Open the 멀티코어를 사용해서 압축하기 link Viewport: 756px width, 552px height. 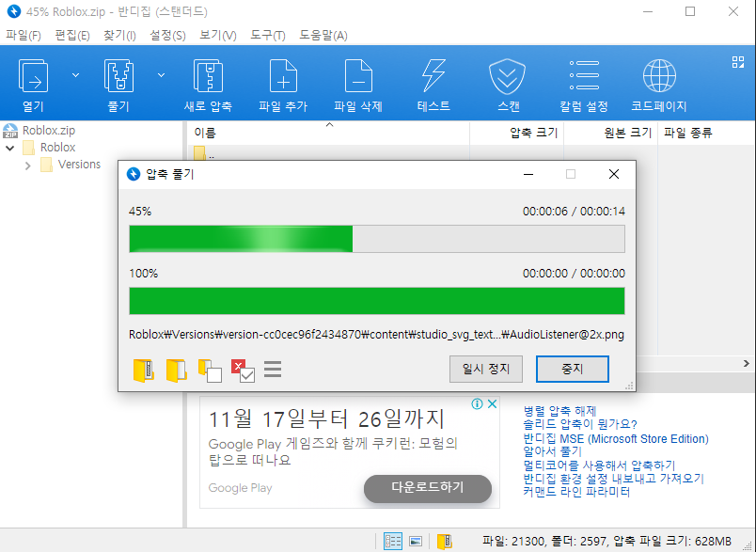599,465
